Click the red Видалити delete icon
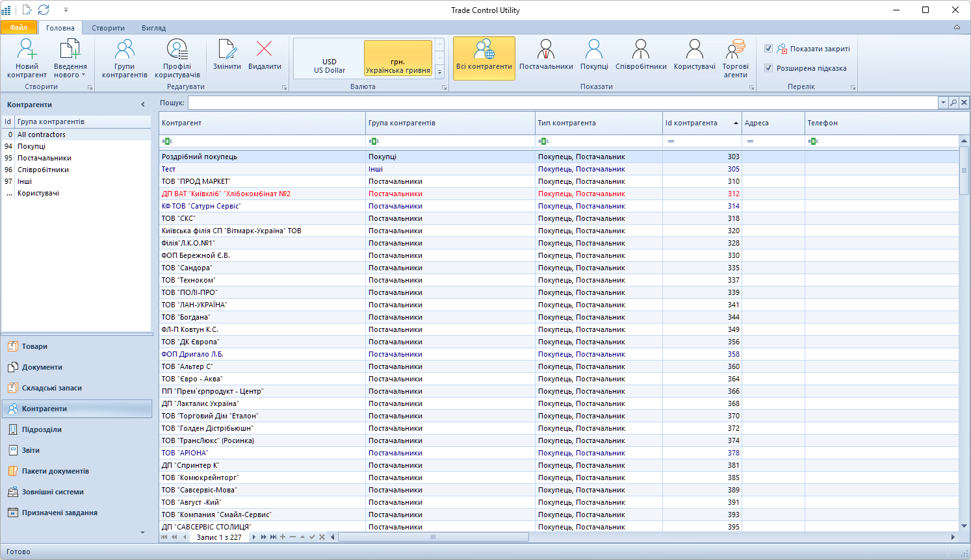The image size is (971, 560). click(265, 50)
